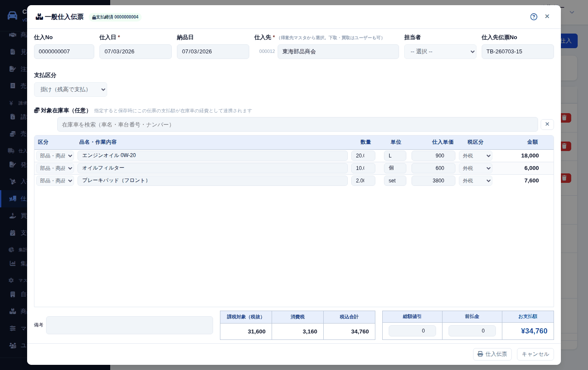Click the キャンセル button
The image size is (588, 370).
[535, 354]
